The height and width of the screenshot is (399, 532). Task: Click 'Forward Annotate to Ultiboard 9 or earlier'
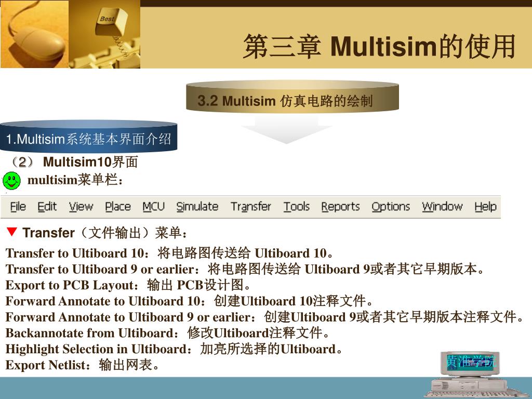[264, 317]
